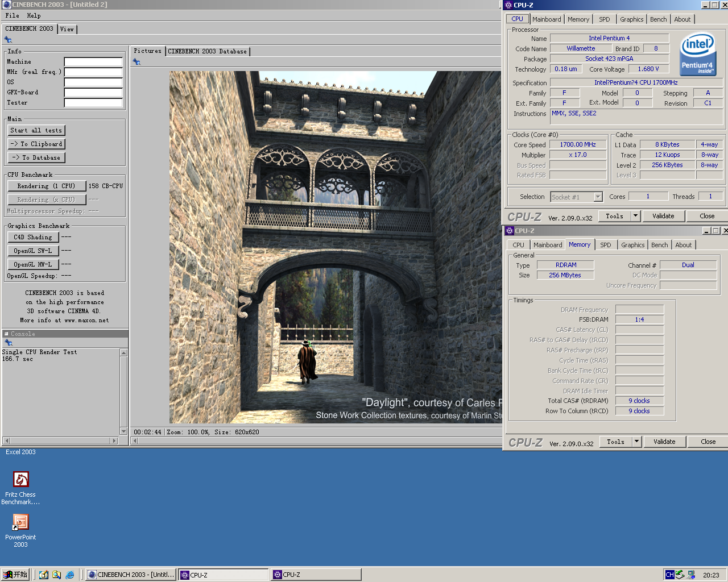
Task: Click the 256 MBytes memory size value
Action: pyautogui.click(x=565, y=275)
